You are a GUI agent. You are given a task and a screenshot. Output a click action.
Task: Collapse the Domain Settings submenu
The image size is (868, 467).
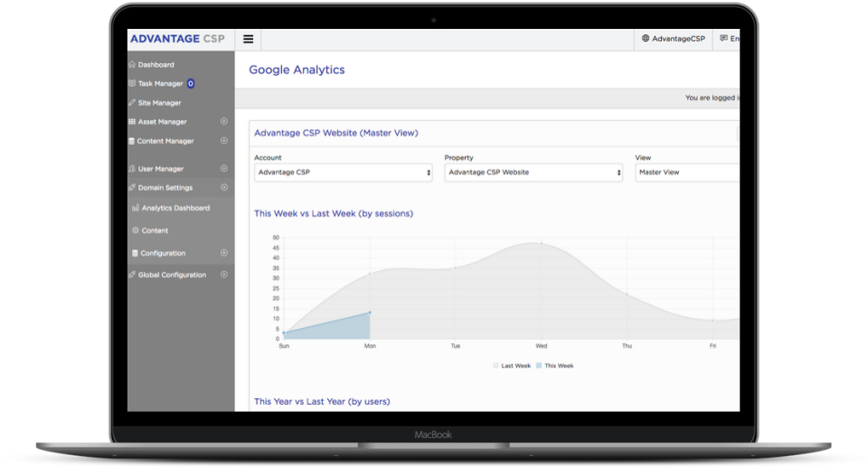point(224,187)
